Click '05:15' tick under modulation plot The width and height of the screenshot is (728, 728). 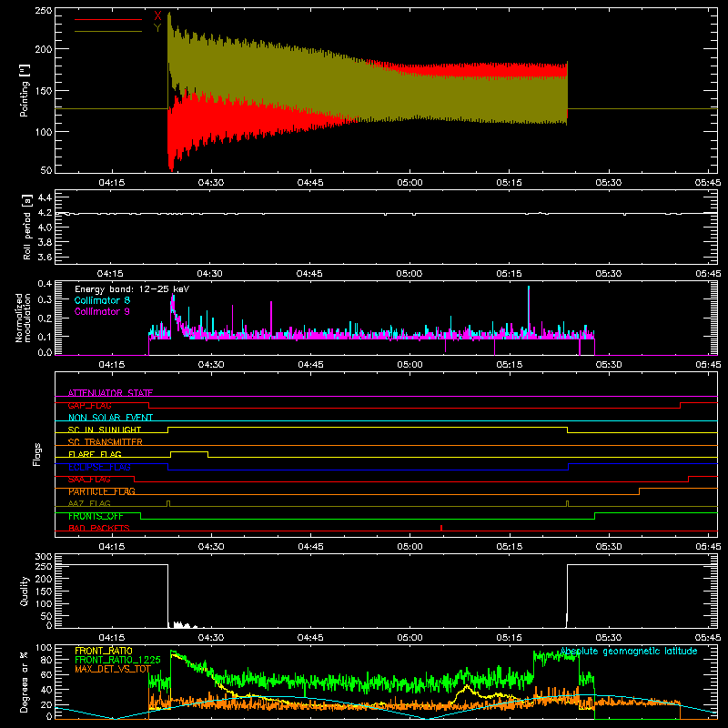[509, 365]
